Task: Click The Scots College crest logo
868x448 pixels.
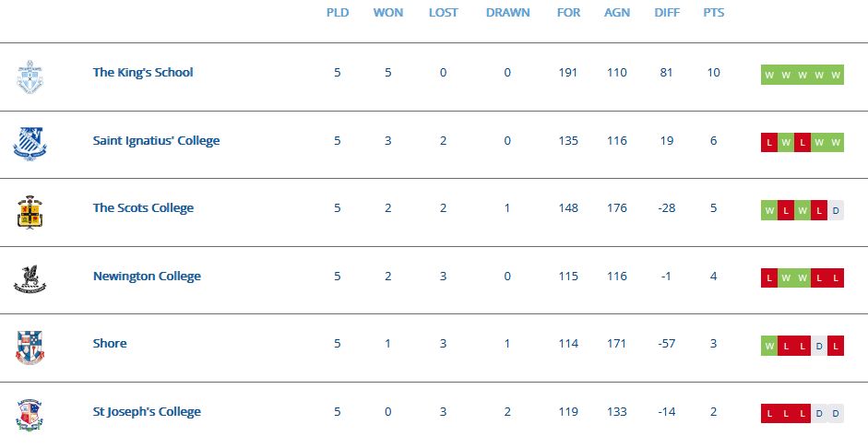Action: coord(30,212)
